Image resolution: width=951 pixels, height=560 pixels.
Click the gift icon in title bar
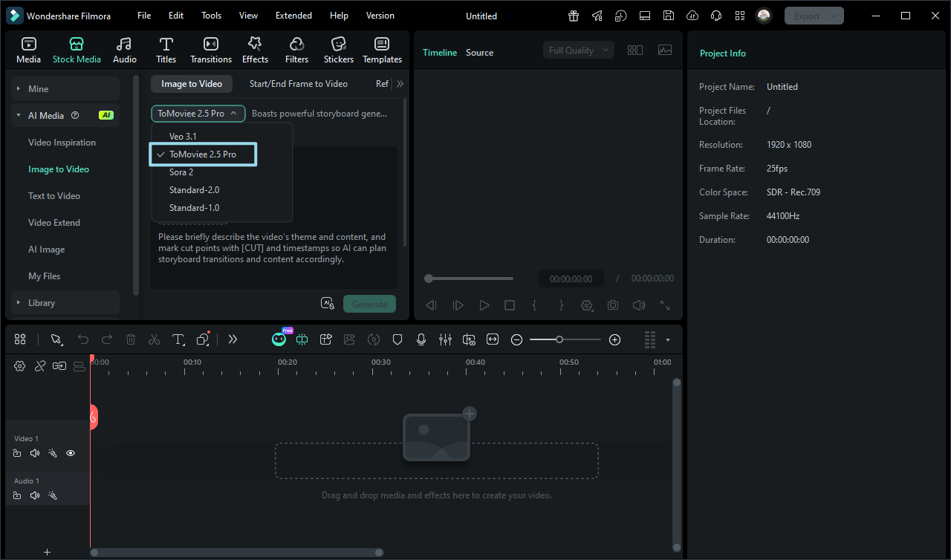click(x=574, y=16)
